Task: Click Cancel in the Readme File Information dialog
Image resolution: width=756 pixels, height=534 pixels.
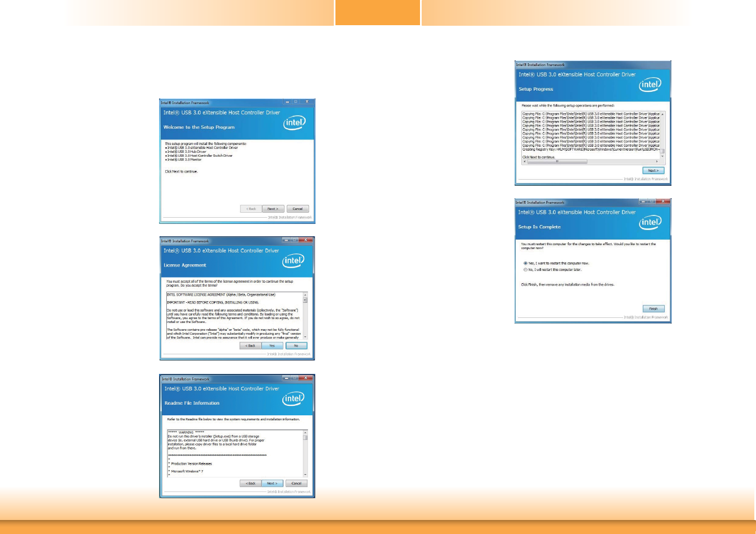Action: coord(296,484)
